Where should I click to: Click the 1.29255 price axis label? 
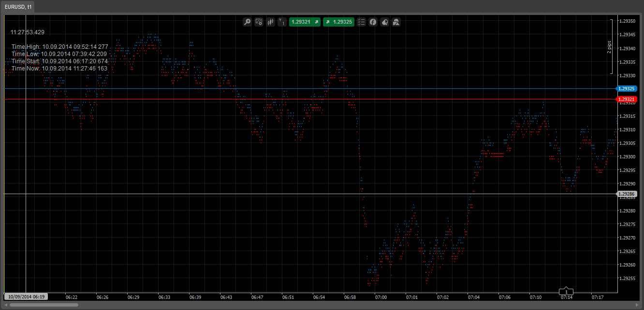628,278
